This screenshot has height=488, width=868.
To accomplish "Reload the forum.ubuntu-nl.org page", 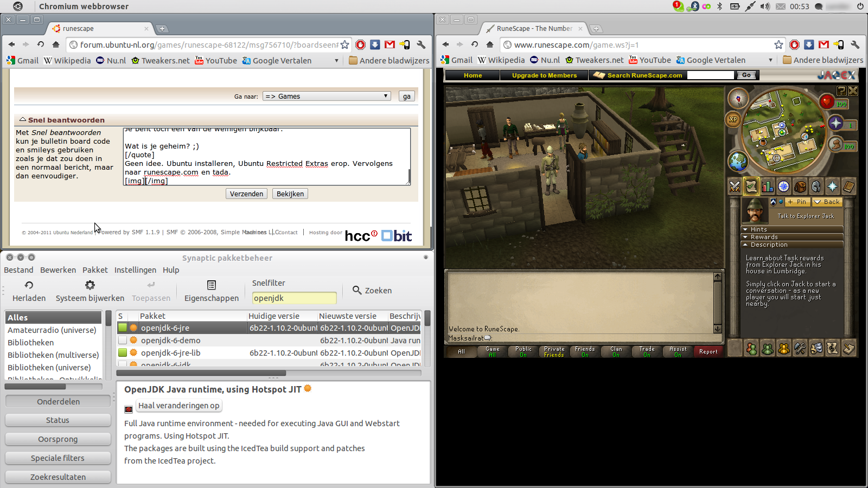I will (41, 44).
